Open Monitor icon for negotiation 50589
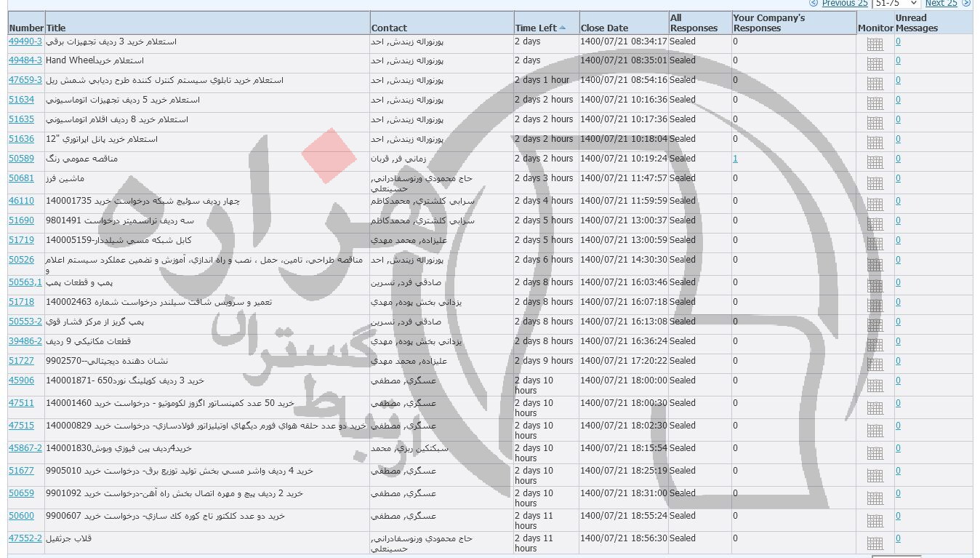Screen dimensions: 980x558 click(x=875, y=162)
